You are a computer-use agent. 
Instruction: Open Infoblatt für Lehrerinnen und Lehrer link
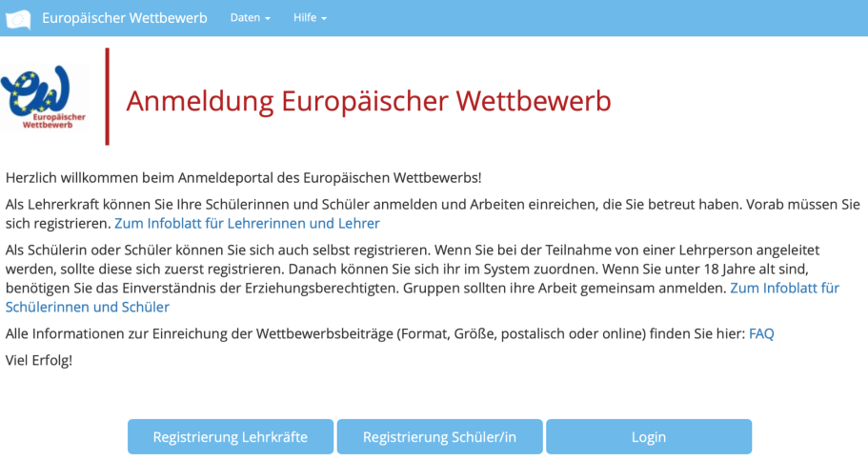tap(247, 224)
